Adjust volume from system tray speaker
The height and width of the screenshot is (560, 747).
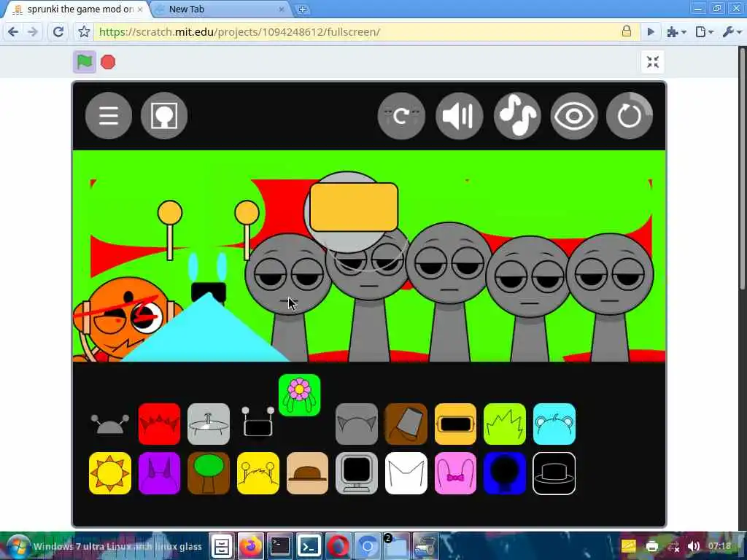(x=694, y=546)
